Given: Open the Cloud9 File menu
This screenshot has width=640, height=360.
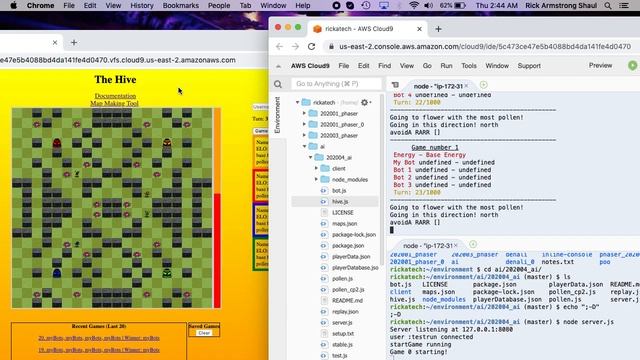Looking at the screenshot, I should (x=344, y=66).
